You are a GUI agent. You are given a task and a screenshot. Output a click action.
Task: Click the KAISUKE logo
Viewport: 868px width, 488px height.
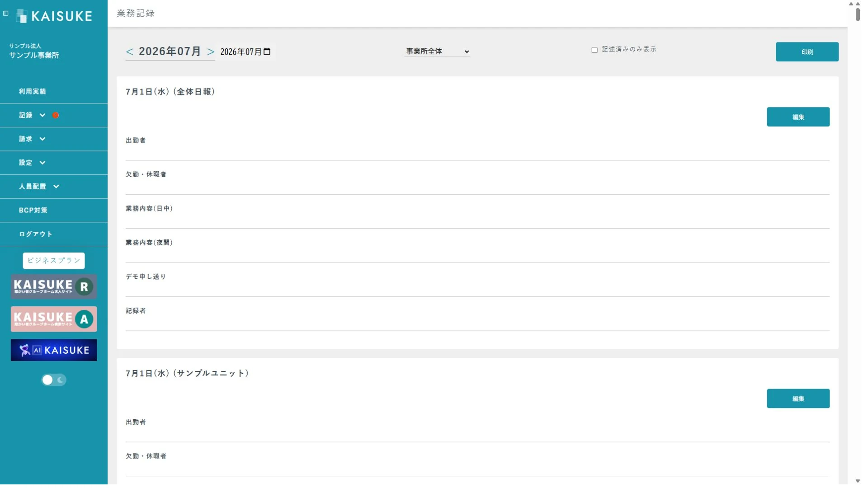[54, 16]
